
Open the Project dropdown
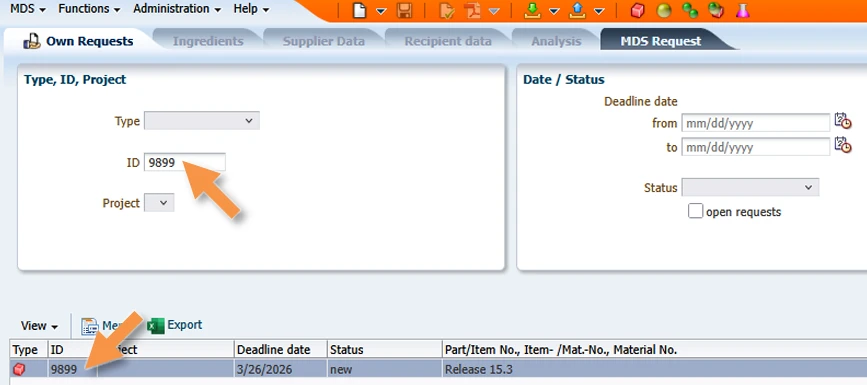click(159, 203)
